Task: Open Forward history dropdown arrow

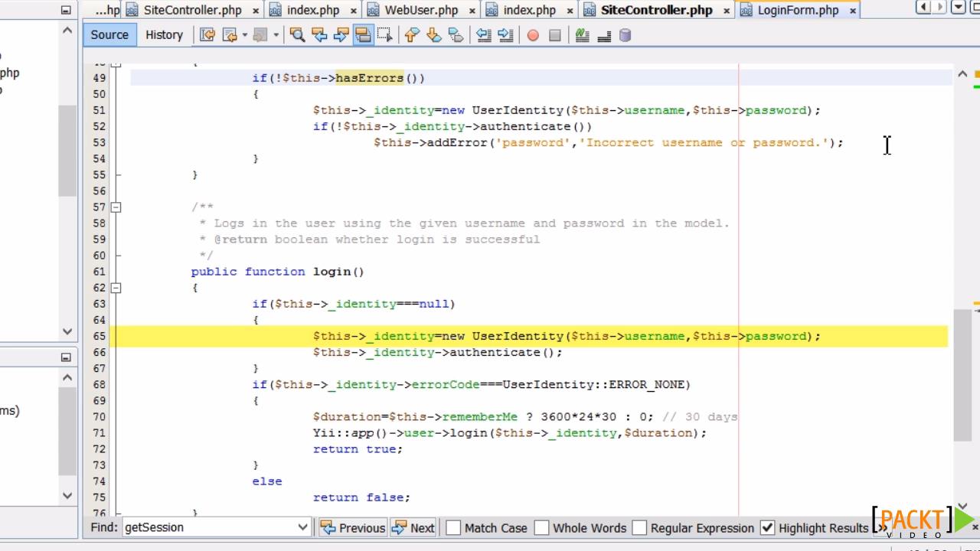Action: click(276, 35)
